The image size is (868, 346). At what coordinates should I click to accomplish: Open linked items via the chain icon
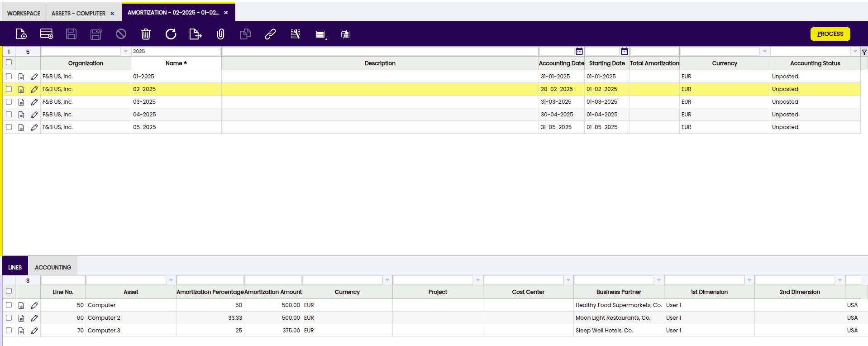pyautogui.click(x=270, y=34)
